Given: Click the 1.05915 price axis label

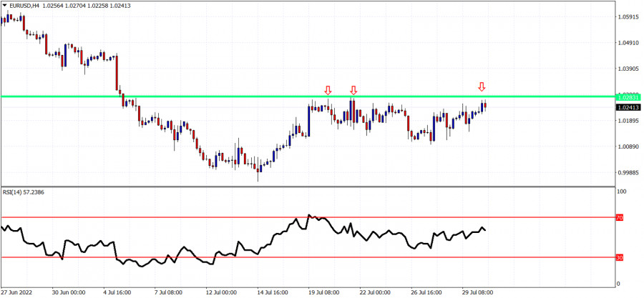Looking at the screenshot, I should click(x=628, y=16).
